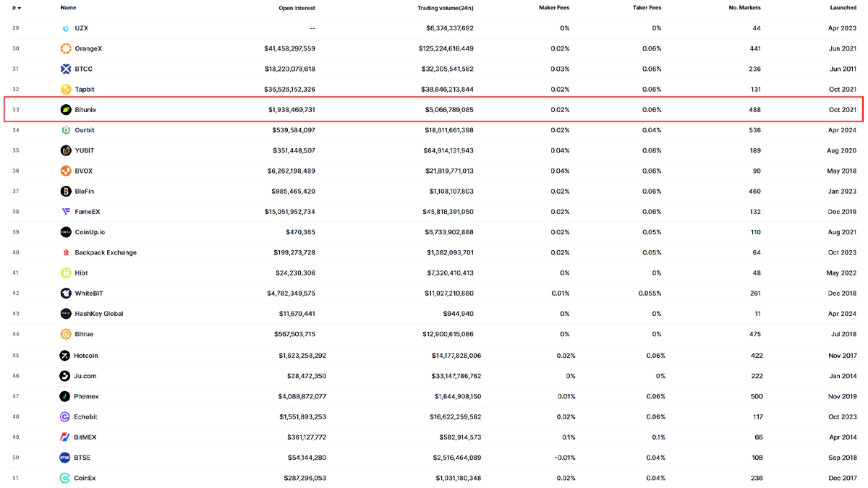Click the Backpack Exchange logo icon

(x=66, y=252)
